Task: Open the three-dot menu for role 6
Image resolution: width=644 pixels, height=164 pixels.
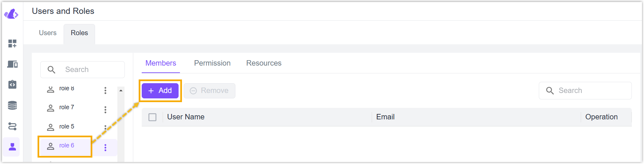Action: pyautogui.click(x=106, y=147)
